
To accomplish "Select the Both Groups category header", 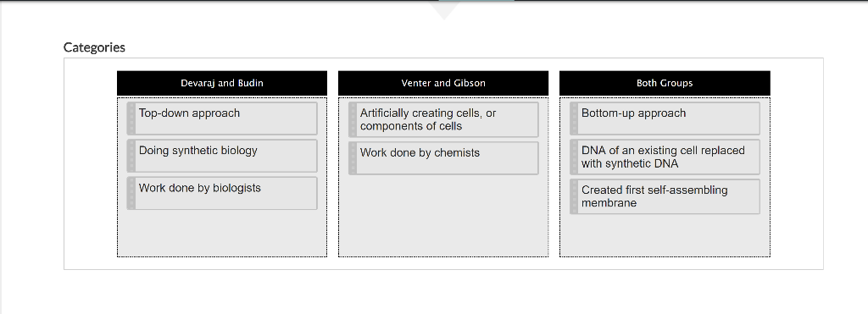I will point(665,83).
